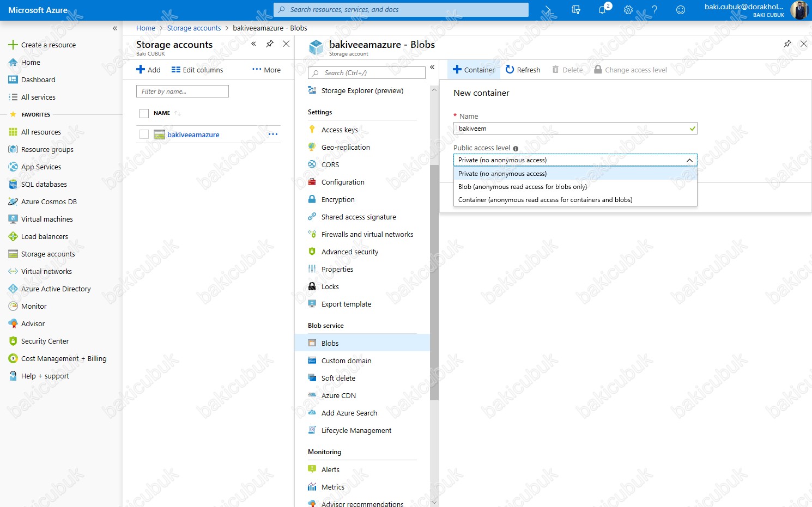Image resolution: width=812 pixels, height=507 pixels.
Task: Open Cloud Shell icon in top bar
Action: tap(549, 10)
